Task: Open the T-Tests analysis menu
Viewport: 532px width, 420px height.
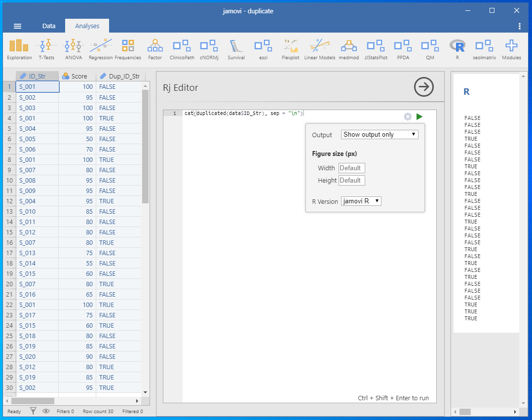Action: (46, 49)
